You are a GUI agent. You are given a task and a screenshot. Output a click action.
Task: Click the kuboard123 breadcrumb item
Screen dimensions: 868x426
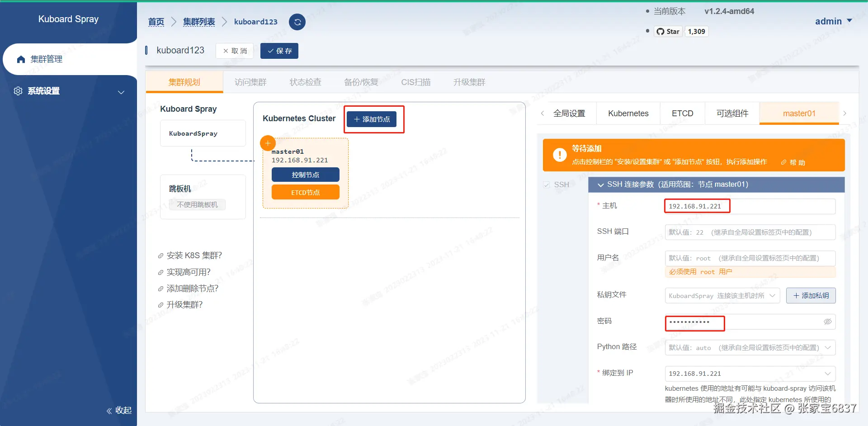click(256, 22)
